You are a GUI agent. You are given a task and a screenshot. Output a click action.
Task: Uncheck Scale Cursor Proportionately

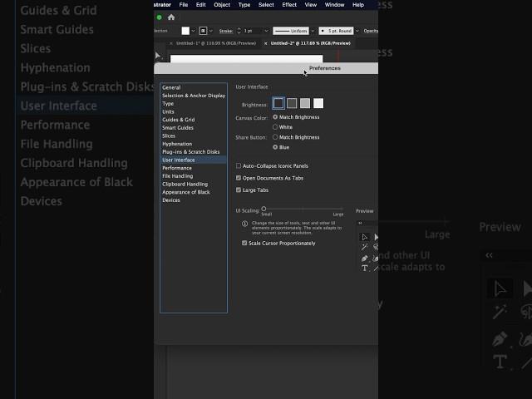[x=244, y=243]
